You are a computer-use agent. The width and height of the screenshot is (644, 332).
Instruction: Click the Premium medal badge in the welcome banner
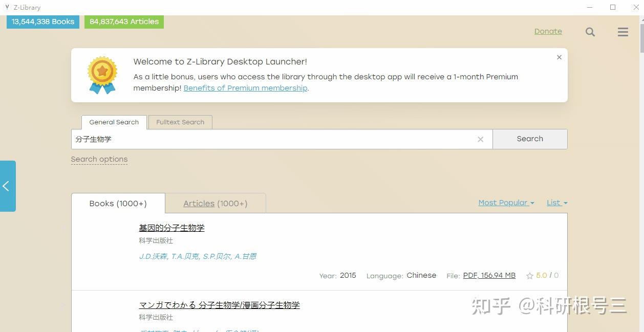click(x=102, y=75)
